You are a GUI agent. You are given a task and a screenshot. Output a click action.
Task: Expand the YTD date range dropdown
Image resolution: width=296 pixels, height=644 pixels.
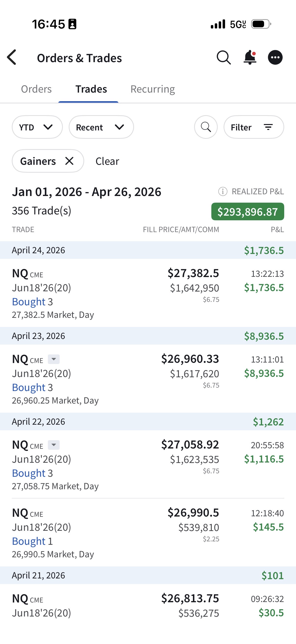[37, 127]
